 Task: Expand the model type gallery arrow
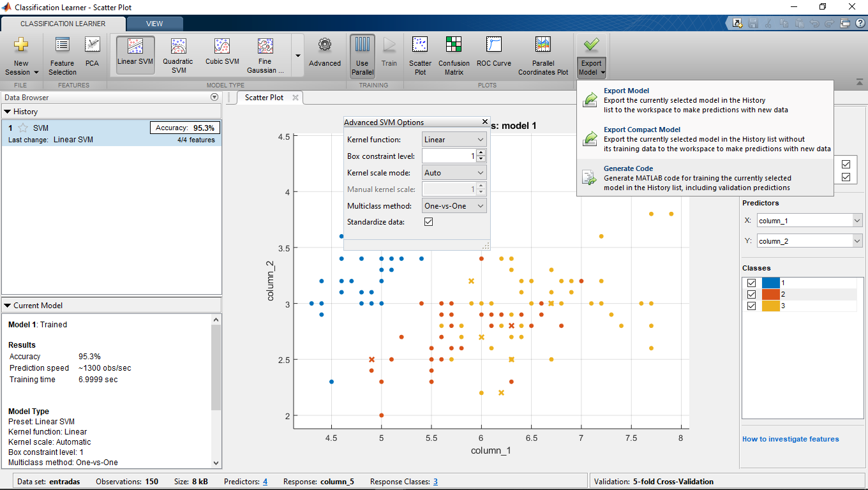tap(297, 56)
